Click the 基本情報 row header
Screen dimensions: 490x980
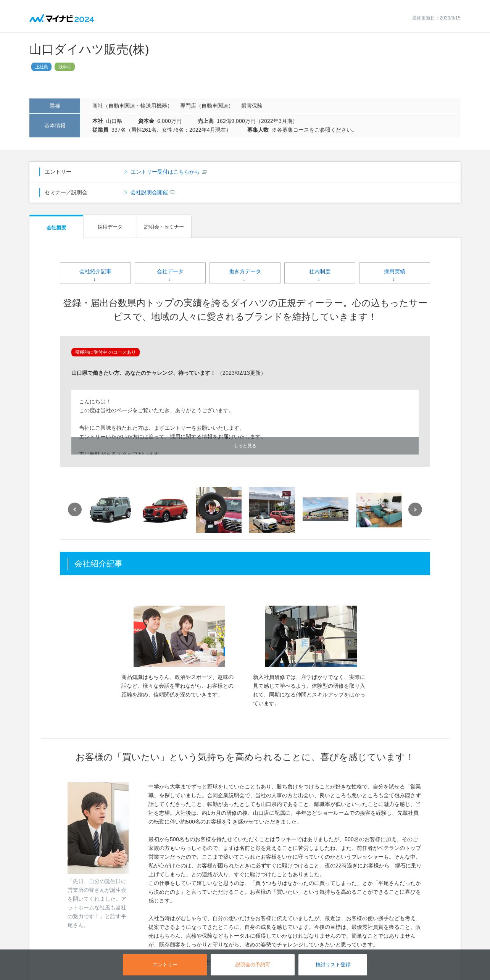(x=55, y=126)
